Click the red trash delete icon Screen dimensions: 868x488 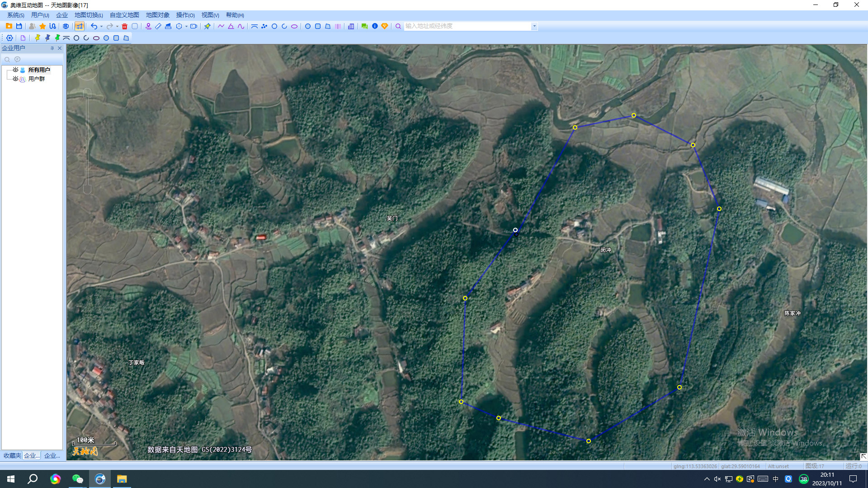[125, 26]
